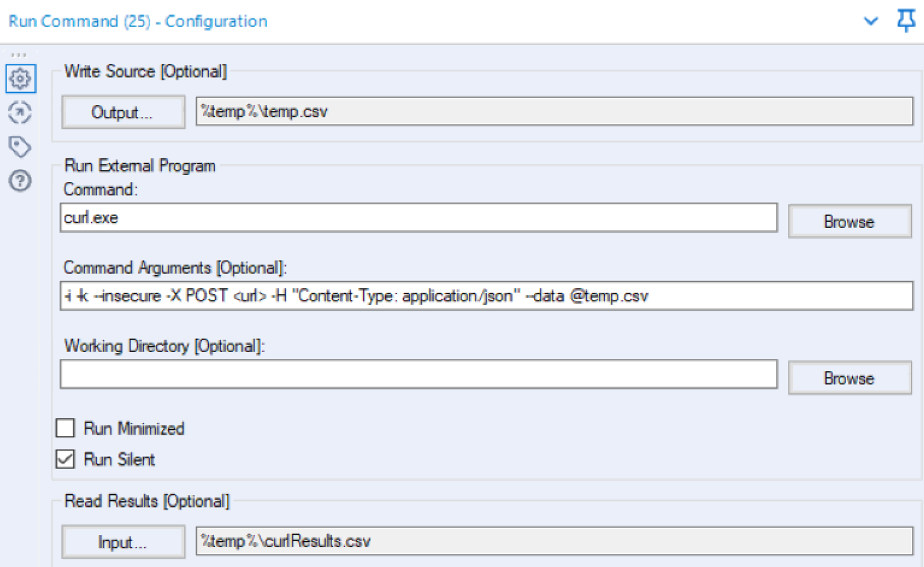This screenshot has width=924, height=567.
Task: Uncheck the Run Silent checkbox
Action: point(66,459)
